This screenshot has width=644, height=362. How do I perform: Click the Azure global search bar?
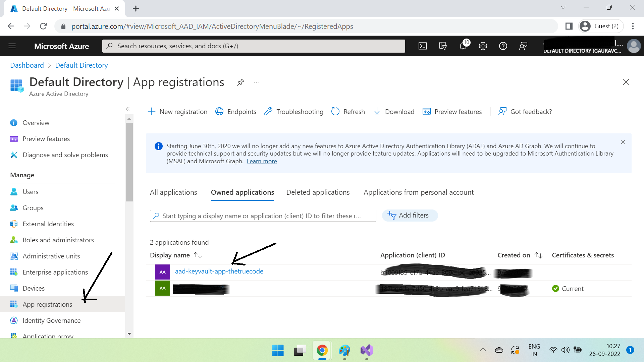pos(254,46)
